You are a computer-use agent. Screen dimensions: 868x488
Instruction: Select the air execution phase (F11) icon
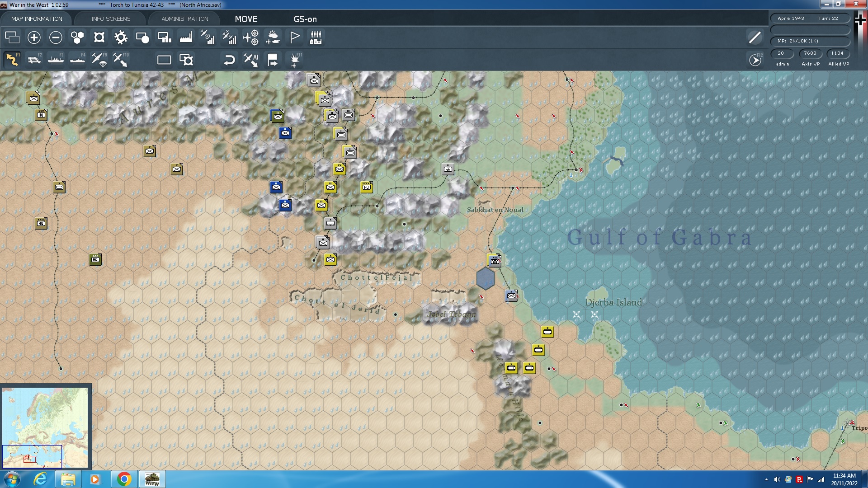pyautogui.click(x=295, y=60)
